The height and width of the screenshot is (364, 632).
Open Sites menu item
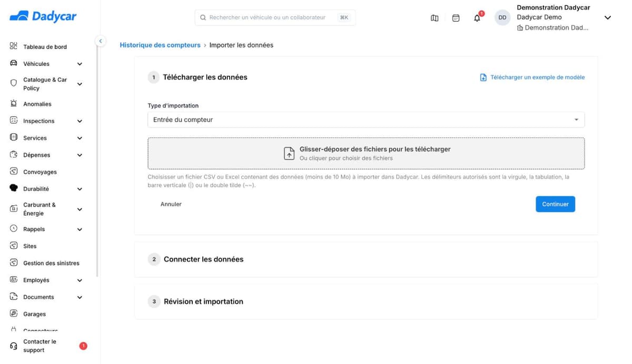click(x=30, y=246)
